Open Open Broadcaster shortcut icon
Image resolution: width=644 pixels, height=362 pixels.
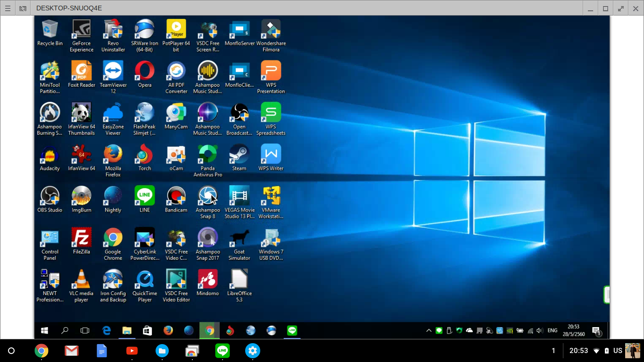tap(239, 119)
